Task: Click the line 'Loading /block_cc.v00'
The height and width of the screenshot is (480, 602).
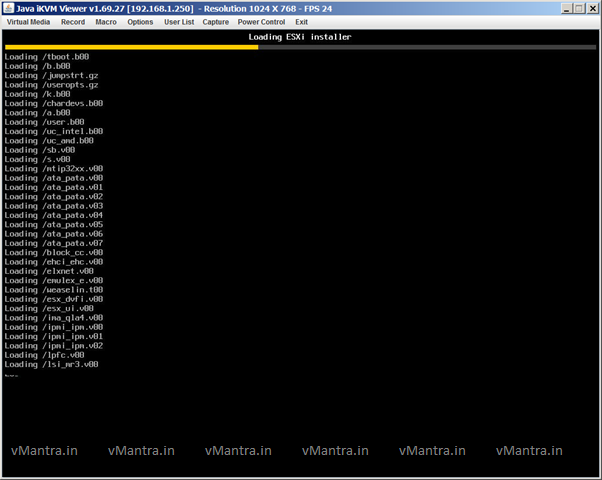Action: [54, 252]
